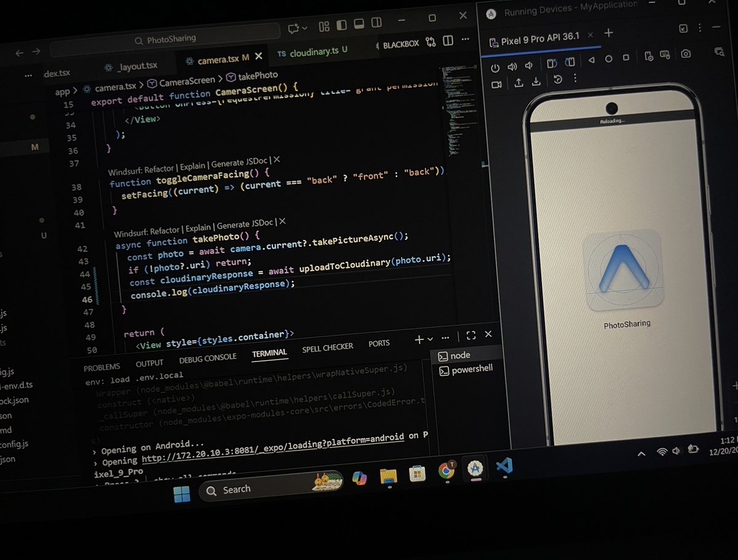
Task: Open layout inspector icon in Running Devices
Action: 720,52
